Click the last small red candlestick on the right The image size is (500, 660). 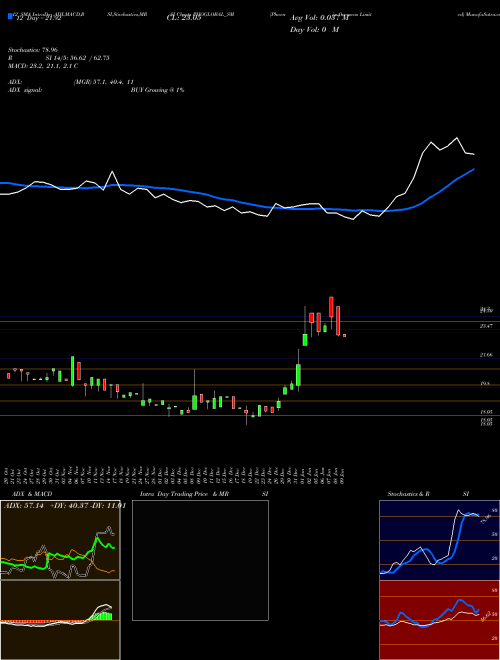344,335
